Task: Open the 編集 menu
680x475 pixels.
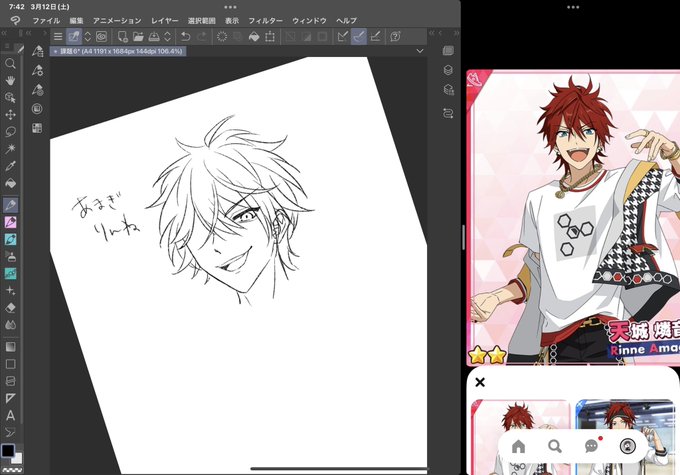Action: point(76,20)
